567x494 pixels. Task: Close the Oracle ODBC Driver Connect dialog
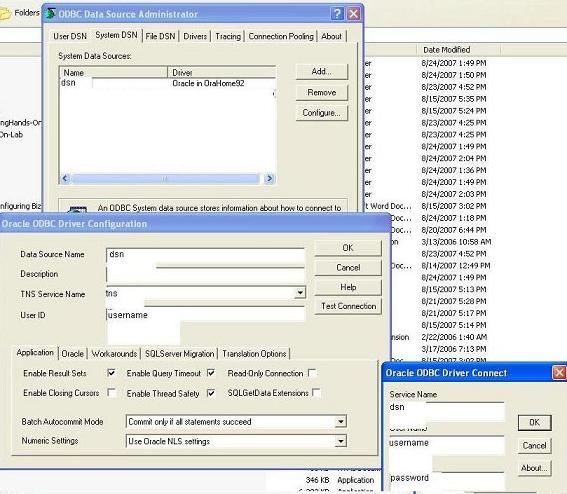tap(559, 372)
